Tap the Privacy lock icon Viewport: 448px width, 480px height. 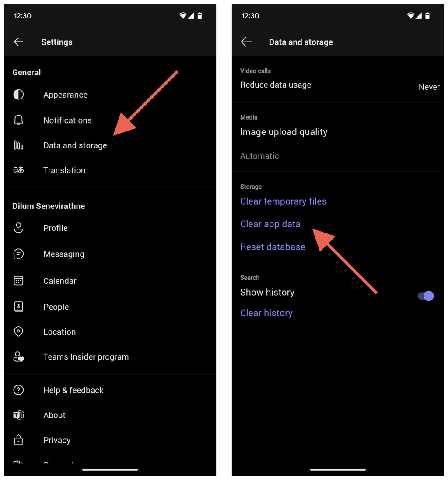[18, 440]
